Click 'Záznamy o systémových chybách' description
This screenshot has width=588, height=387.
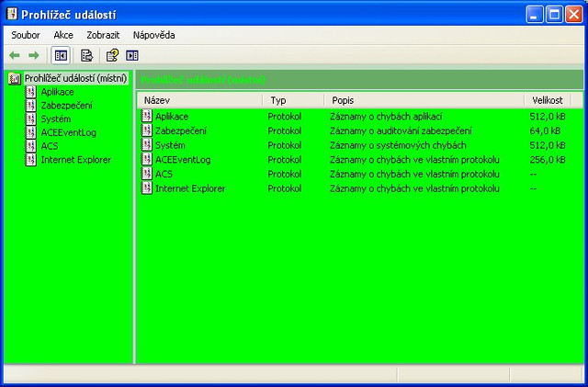point(398,145)
